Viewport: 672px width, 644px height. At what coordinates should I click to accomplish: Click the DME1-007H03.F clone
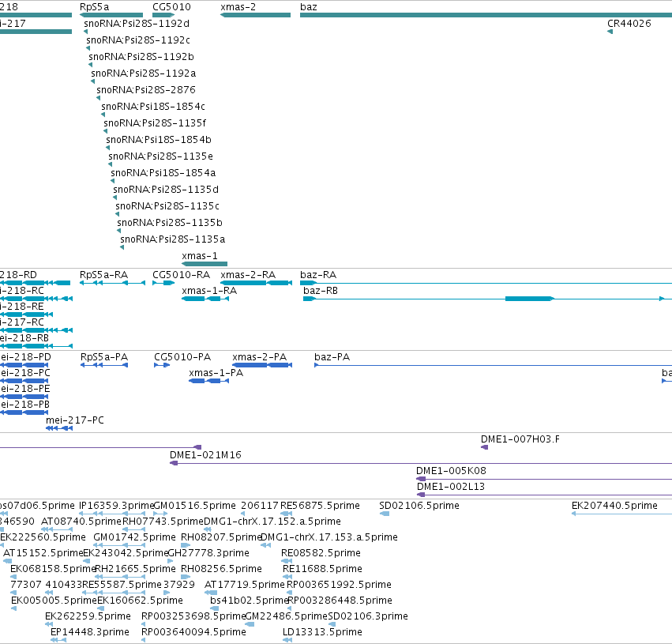tap(484, 447)
